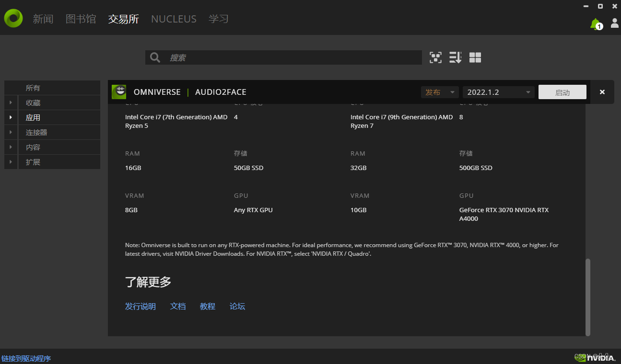
Task: Open the version 2022.1.2 dropdown
Action: (x=498, y=92)
